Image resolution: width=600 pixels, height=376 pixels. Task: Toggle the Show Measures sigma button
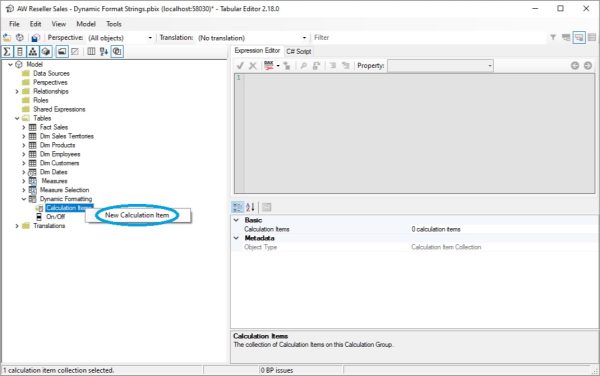(x=7, y=51)
